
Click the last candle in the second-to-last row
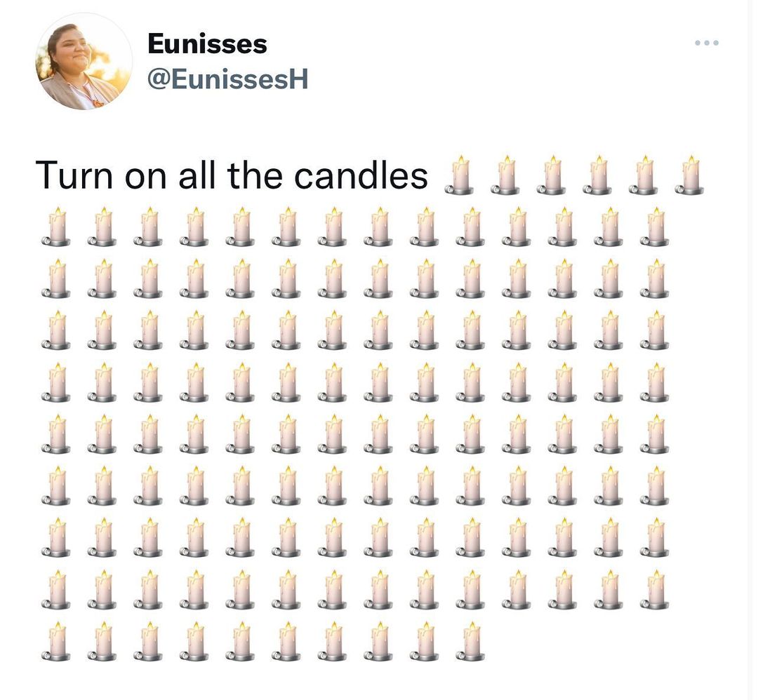coord(655,590)
